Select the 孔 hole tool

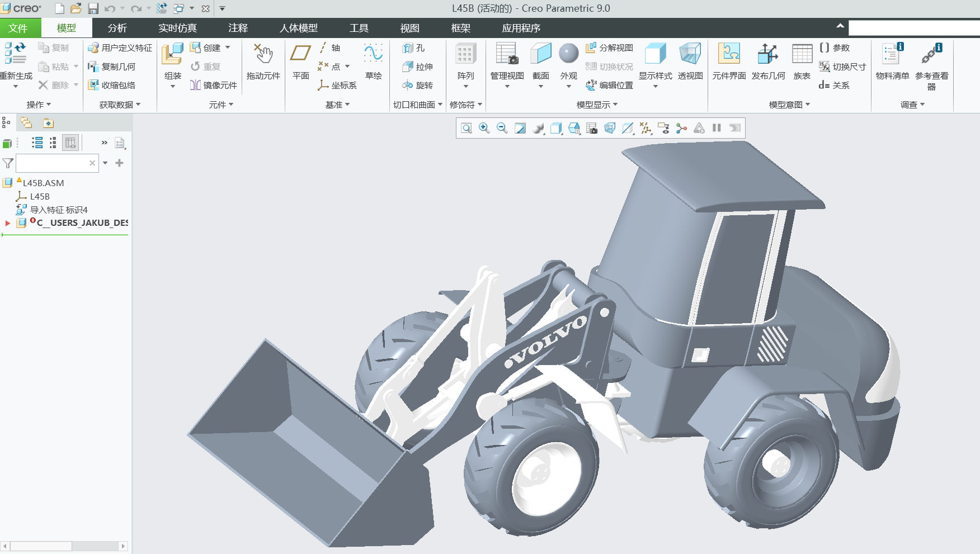click(x=414, y=48)
